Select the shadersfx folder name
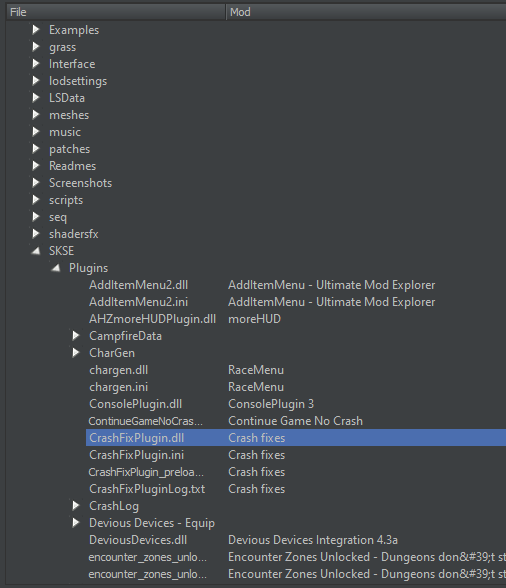506x588 pixels. [74, 234]
